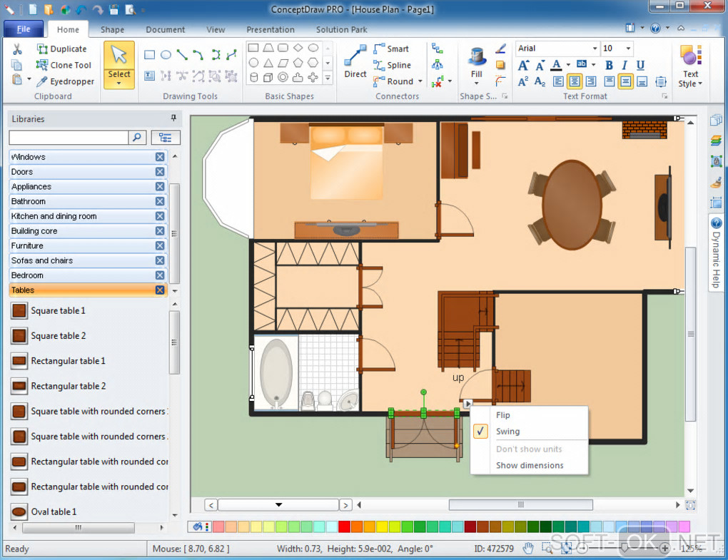Insert a pentagon basic shape
728x560 pixels.
[x=298, y=63]
